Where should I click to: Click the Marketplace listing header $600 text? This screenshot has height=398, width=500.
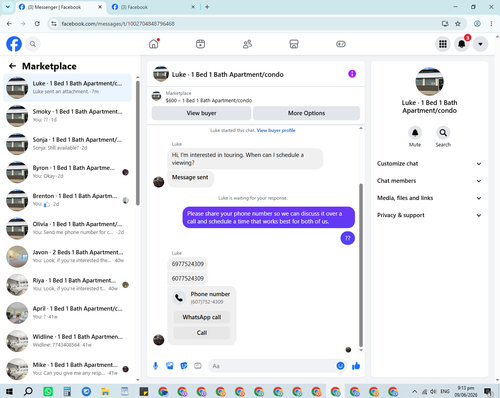[209, 100]
